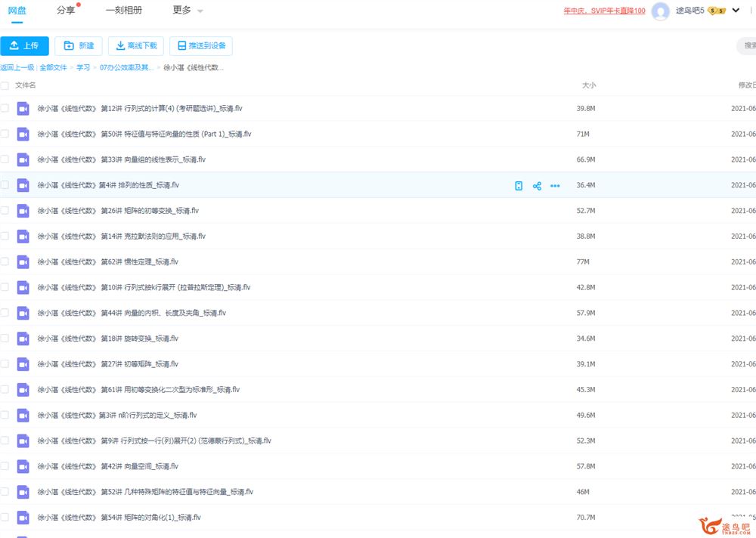Click the video icon of the 第9讲 file
Image resolution: width=756 pixels, height=538 pixels.
click(x=23, y=441)
